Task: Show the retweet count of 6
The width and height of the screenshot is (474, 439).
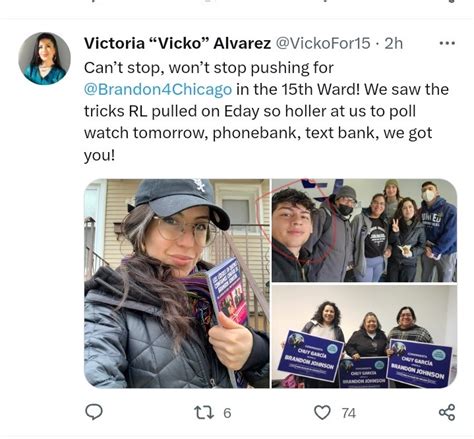Action: pyautogui.click(x=227, y=413)
